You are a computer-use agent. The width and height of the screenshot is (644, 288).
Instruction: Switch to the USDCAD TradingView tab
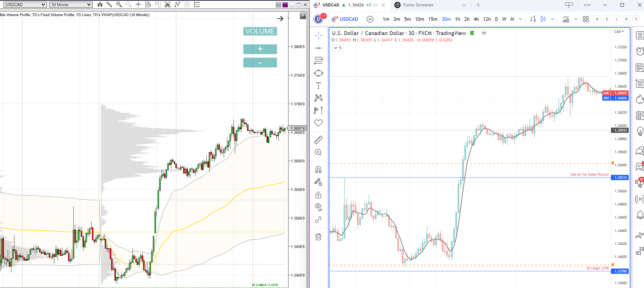pos(349,5)
